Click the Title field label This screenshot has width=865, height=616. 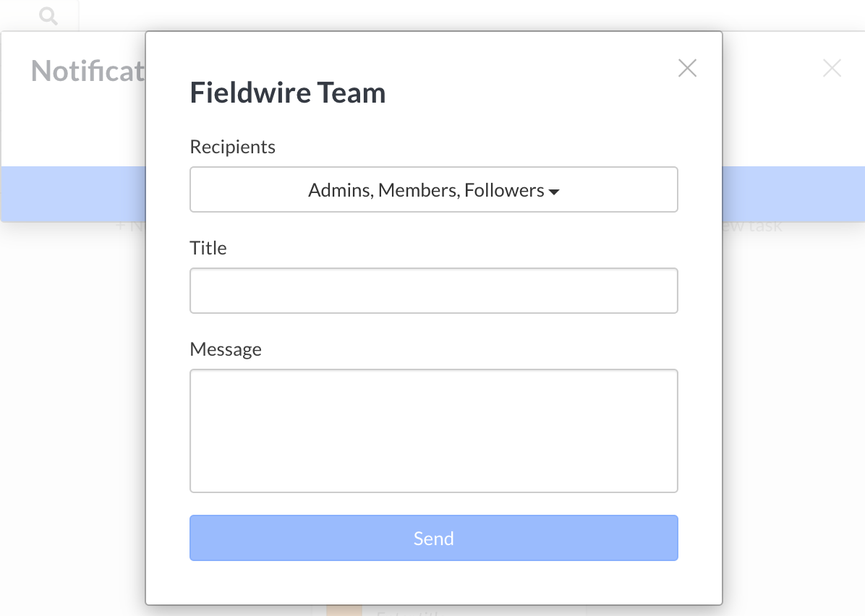[208, 248]
